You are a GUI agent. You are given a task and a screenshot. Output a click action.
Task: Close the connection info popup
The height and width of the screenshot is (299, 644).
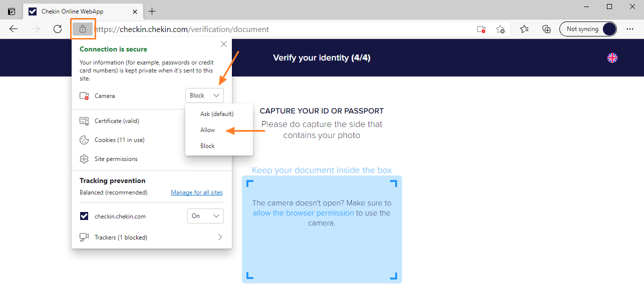click(224, 44)
